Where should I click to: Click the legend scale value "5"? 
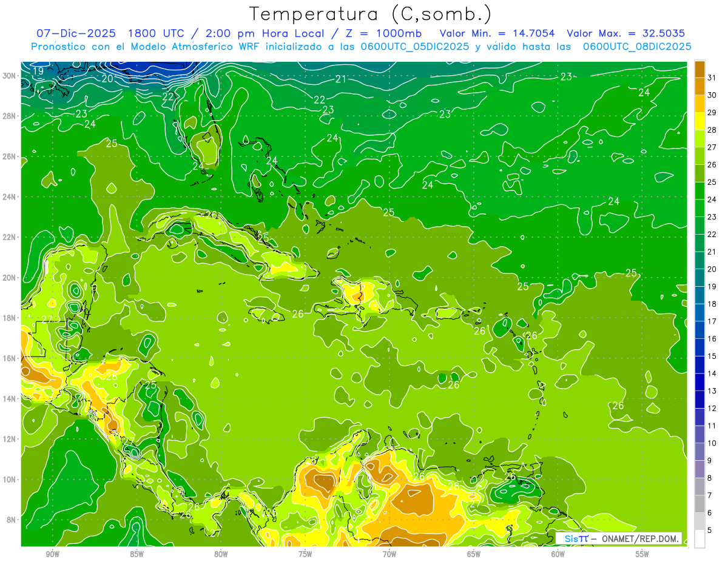click(x=710, y=530)
